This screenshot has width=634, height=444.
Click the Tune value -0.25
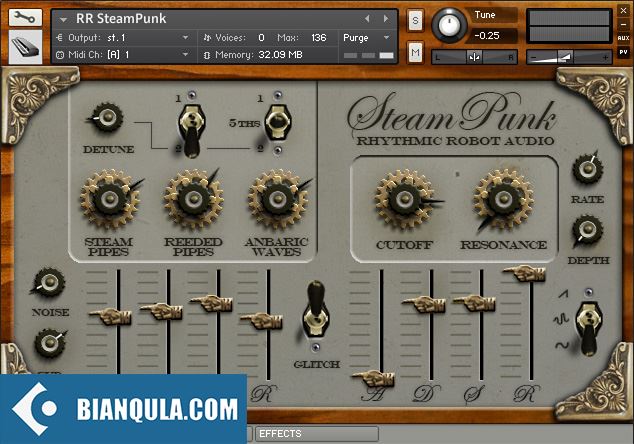pos(487,36)
